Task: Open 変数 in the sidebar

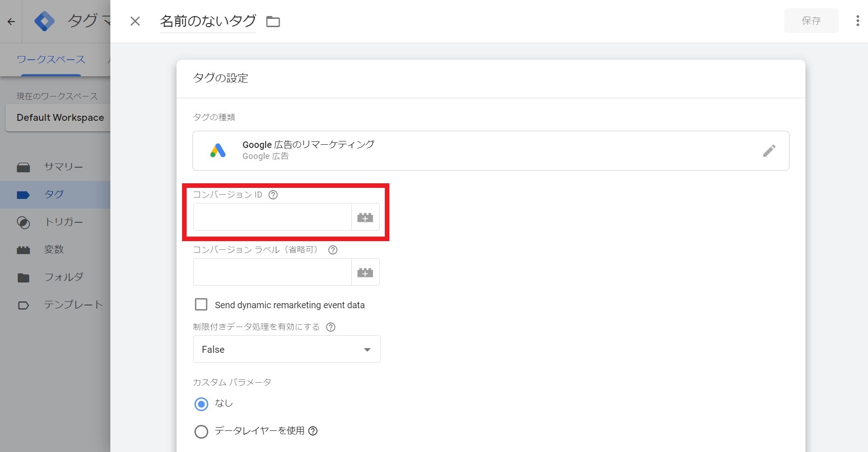Action: pyautogui.click(x=55, y=249)
